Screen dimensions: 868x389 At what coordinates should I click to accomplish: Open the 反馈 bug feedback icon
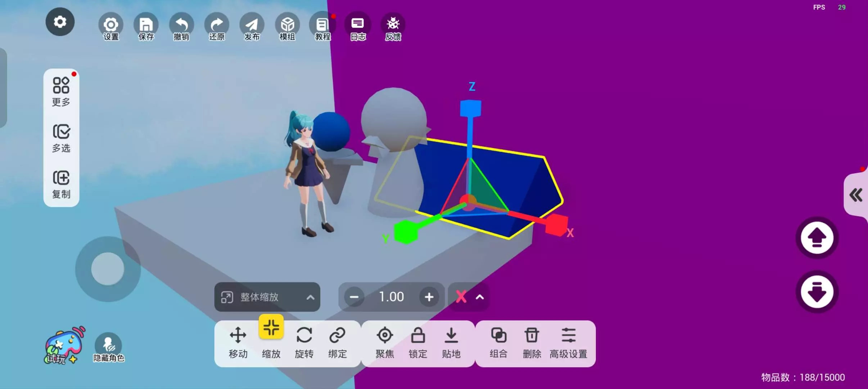[x=393, y=26]
